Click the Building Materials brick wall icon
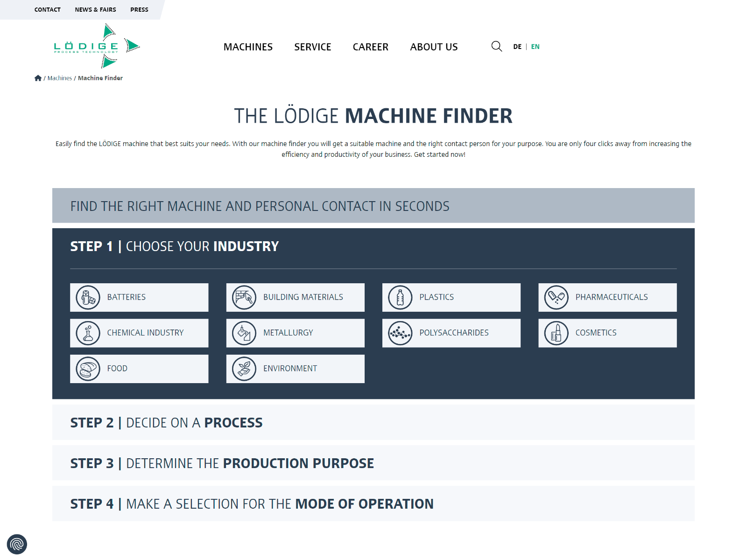The image size is (747, 560). [244, 297]
